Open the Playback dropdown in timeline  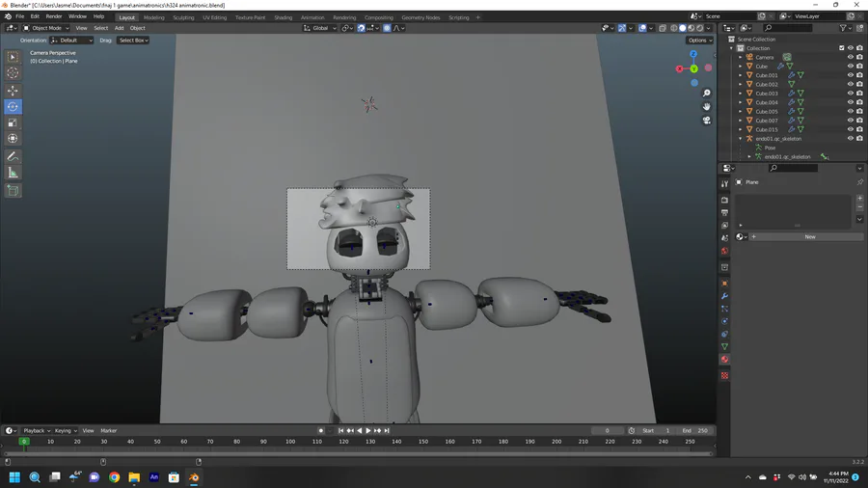37,430
